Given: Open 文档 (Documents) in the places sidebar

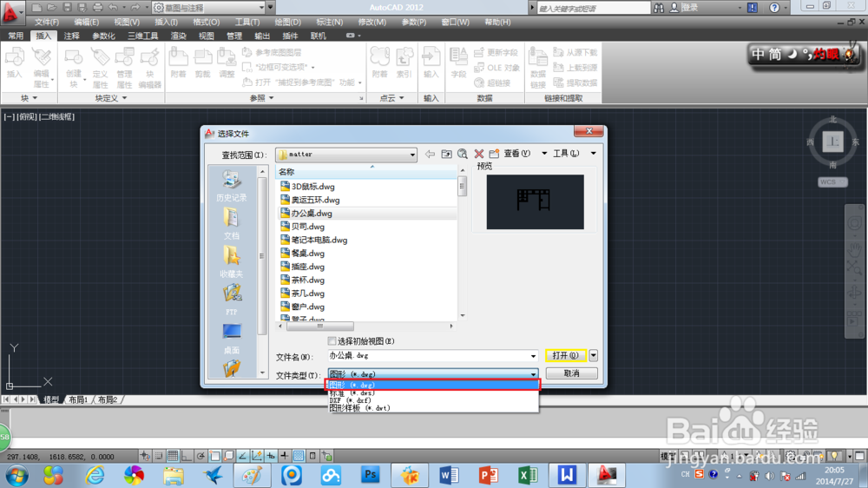Looking at the screenshot, I should [232, 224].
